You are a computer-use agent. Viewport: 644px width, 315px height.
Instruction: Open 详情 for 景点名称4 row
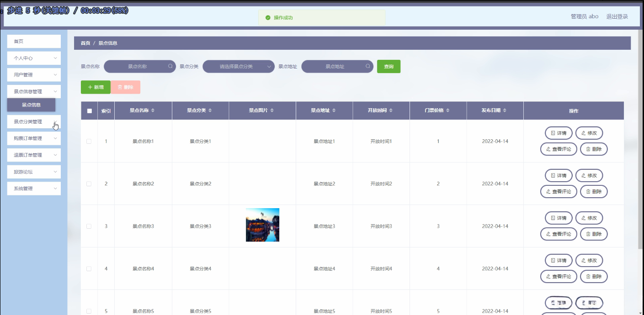[559, 260]
